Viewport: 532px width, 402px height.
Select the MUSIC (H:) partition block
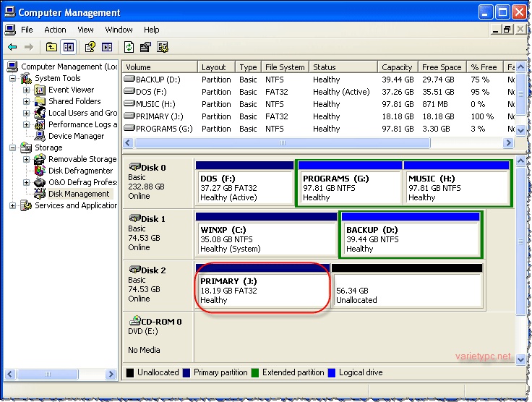point(457,183)
